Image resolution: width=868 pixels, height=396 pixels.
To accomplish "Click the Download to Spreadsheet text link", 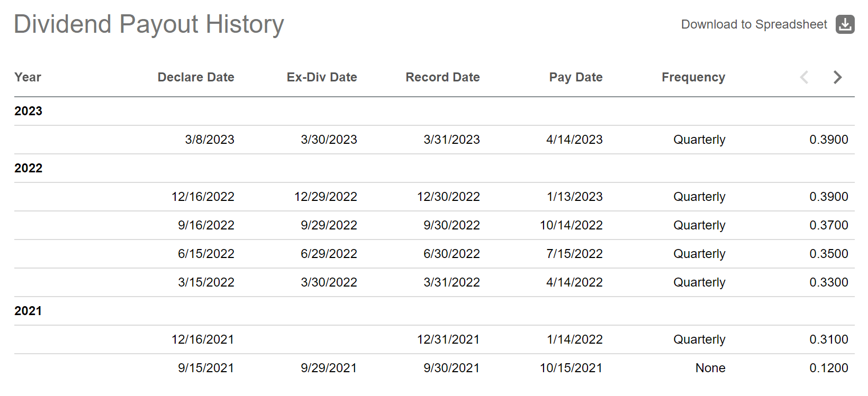I will coord(754,24).
